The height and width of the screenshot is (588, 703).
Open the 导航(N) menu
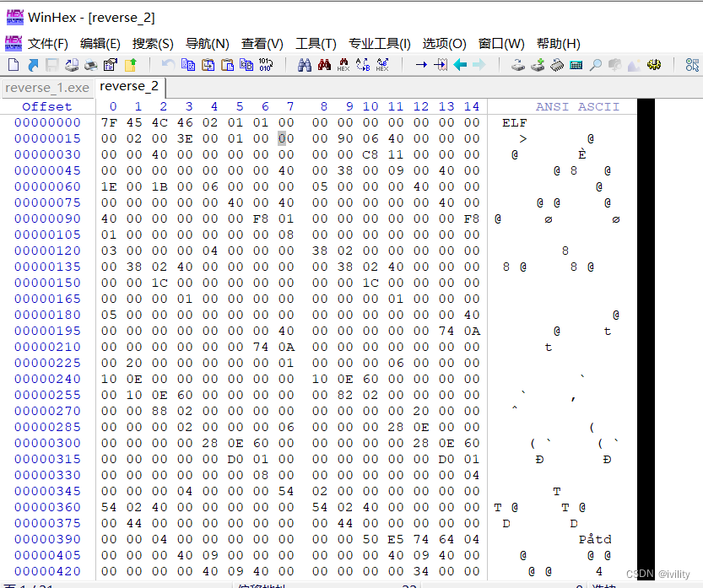pyautogui.click(x=207, y=44)
